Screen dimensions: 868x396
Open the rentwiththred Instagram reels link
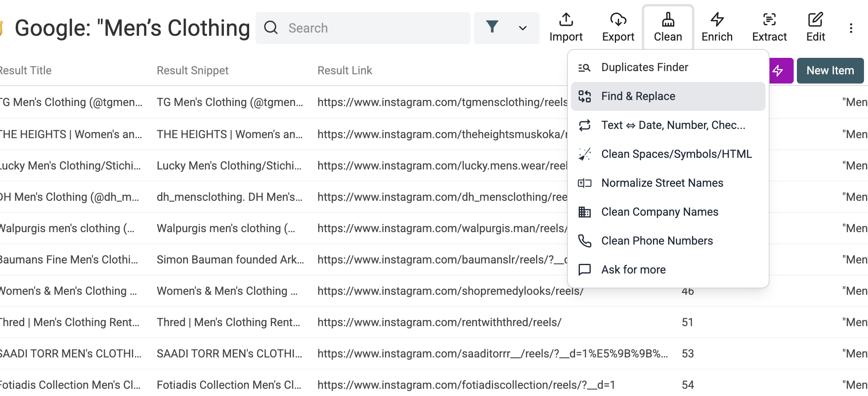click(439, 322)
